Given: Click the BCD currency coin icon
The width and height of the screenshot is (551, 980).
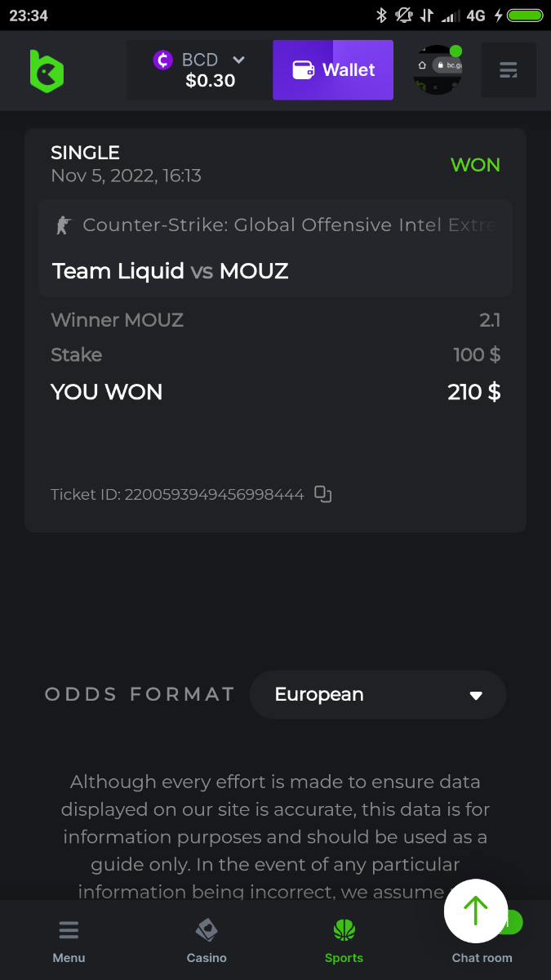Looking at the screenshot, I should pos(163,60).
